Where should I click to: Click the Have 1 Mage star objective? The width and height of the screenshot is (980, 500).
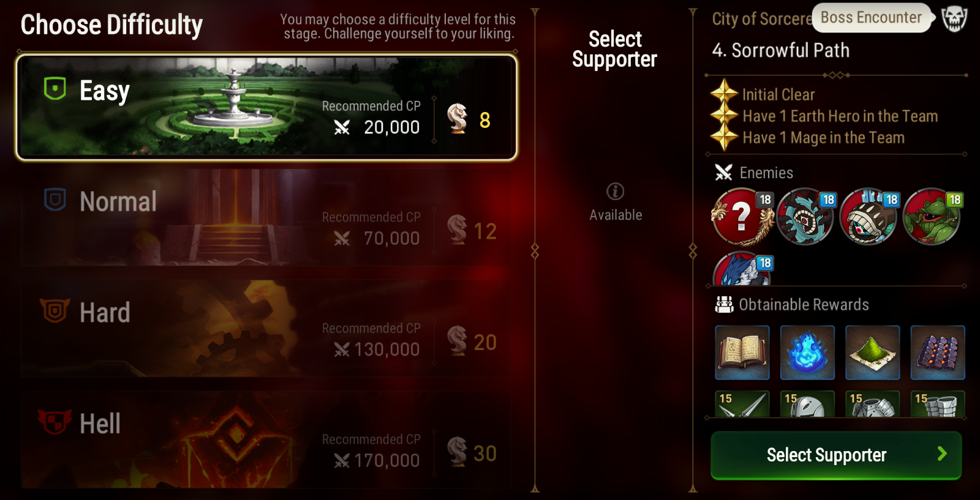[x=807, y=138]
